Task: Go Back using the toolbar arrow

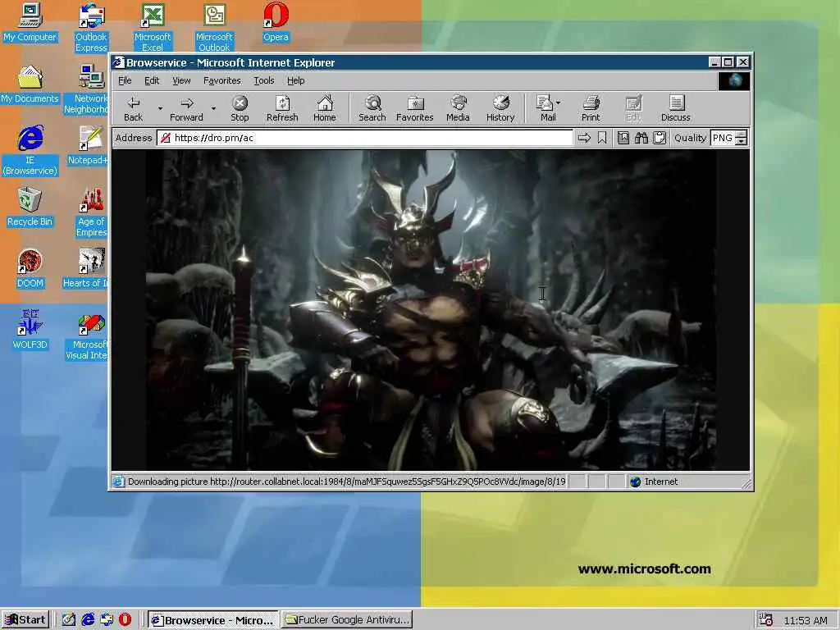Action: tap(134, 109)
